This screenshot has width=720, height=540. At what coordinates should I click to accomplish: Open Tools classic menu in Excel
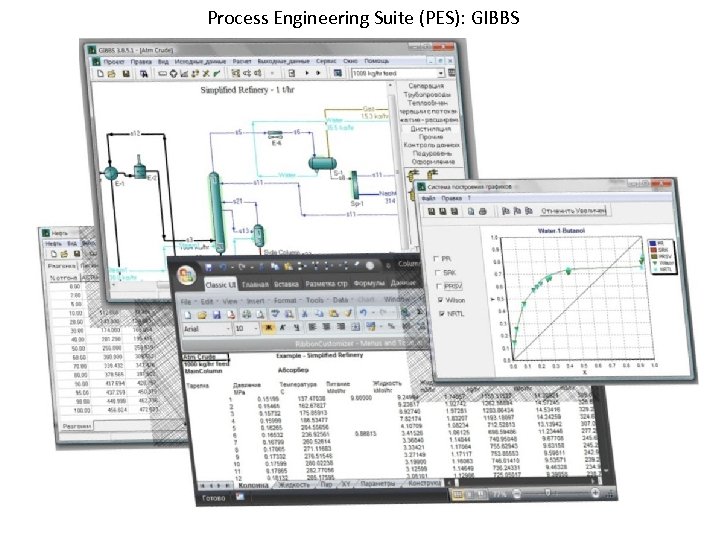[x=315, y=300]
